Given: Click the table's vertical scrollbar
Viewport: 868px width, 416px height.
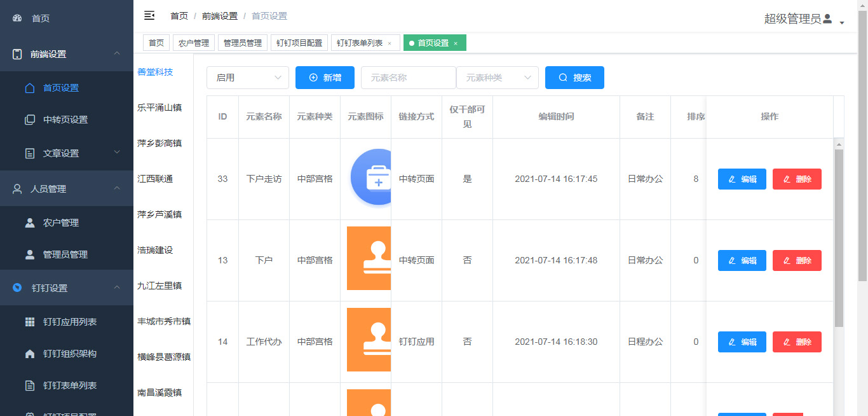Looking at the screenshot, I should point(839,239).
